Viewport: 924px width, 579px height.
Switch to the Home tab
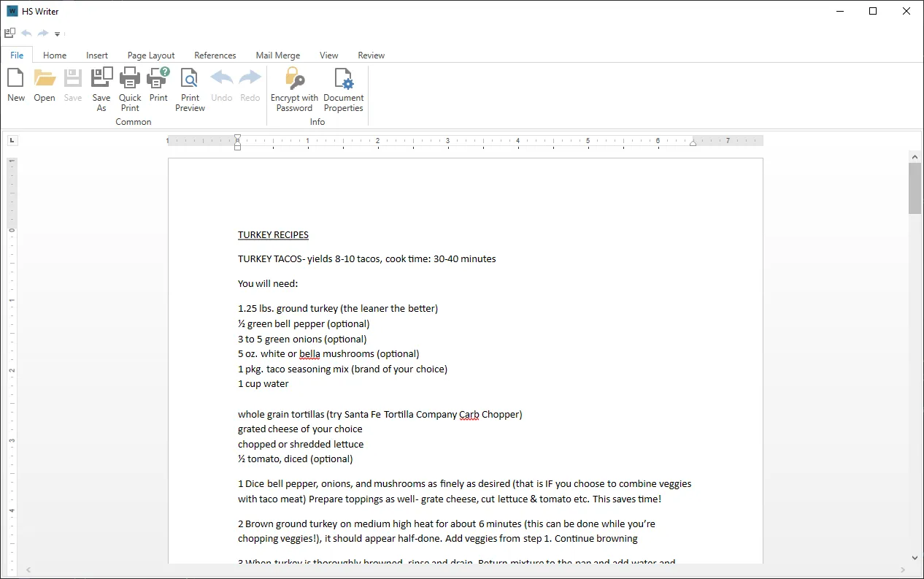[55, 55]
